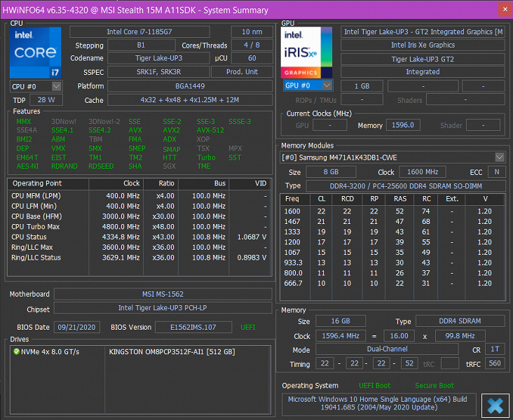Click the AVX-512 feature label
Image resolution: width=513 pixels, height=420 pixels.
point(210,130)
